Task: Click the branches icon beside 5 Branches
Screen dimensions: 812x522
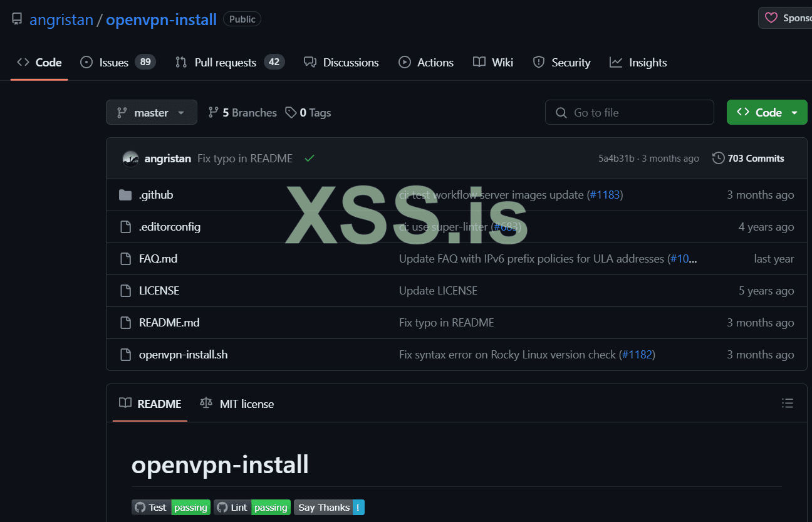Action: [x=214, y=113]
